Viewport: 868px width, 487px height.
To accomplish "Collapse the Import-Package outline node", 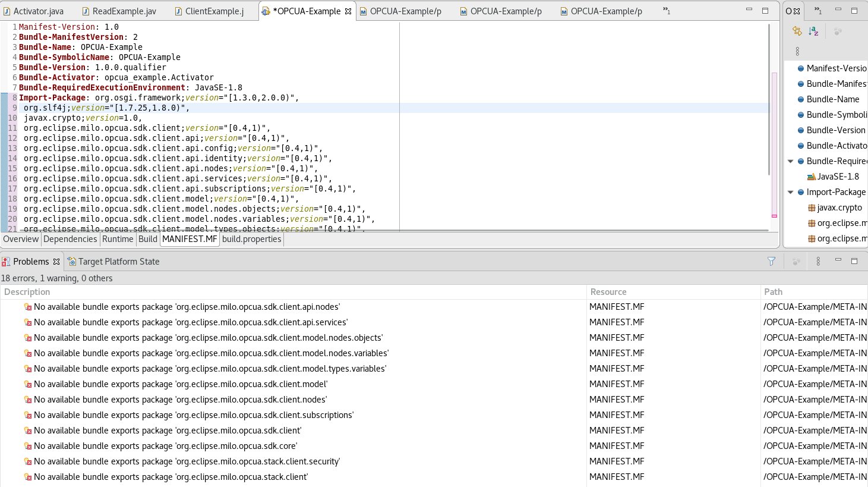I will pos(791,192).
